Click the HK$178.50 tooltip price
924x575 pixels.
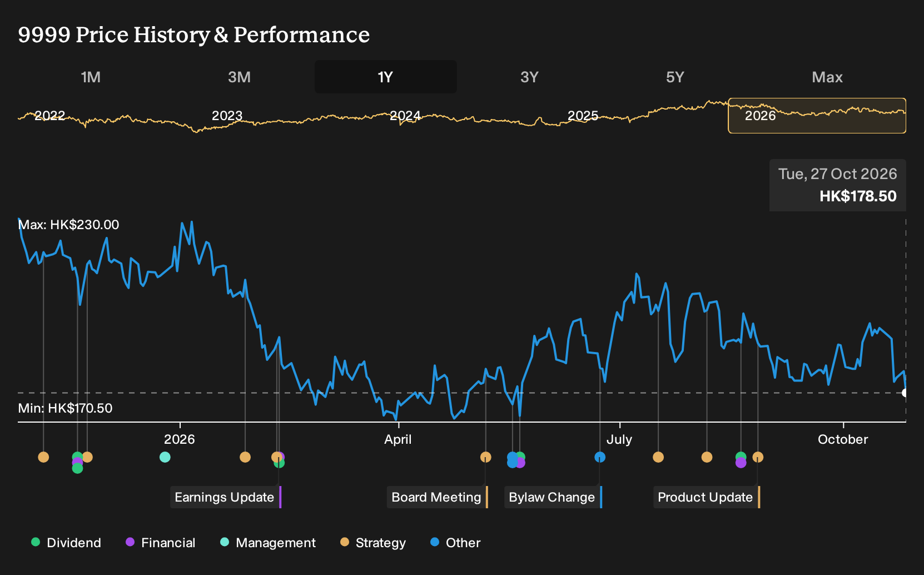858,196
